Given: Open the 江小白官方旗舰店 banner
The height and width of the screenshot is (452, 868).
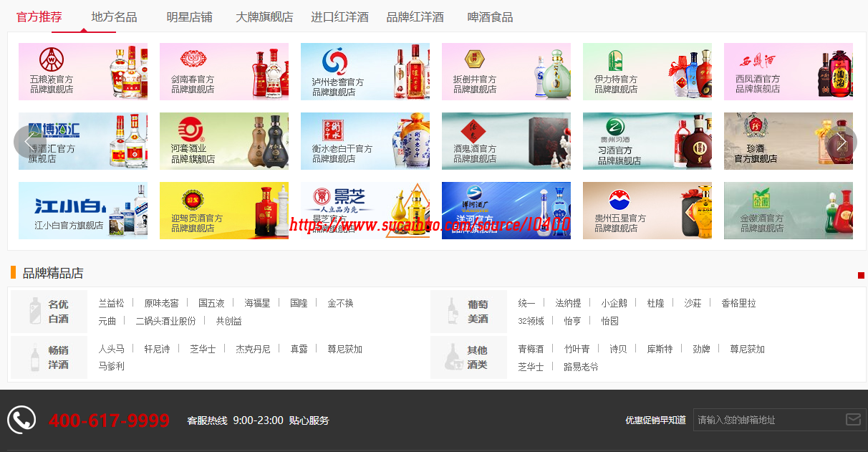Looking at the screenshot, I should point(83,211).
